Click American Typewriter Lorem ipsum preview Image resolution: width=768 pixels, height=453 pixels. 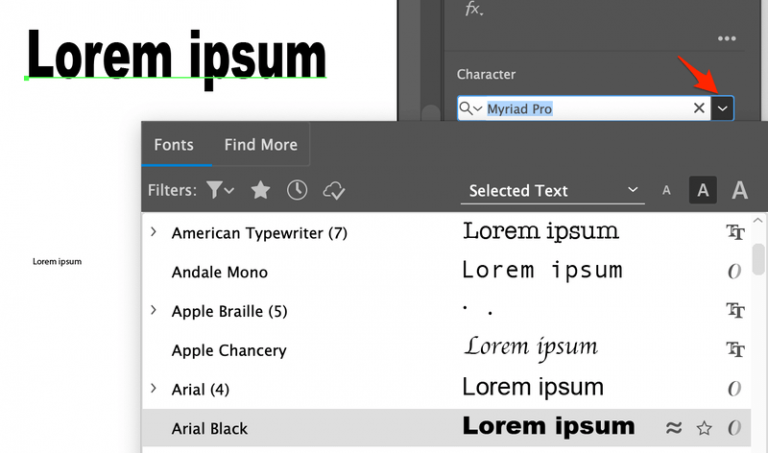click(541, 232)
